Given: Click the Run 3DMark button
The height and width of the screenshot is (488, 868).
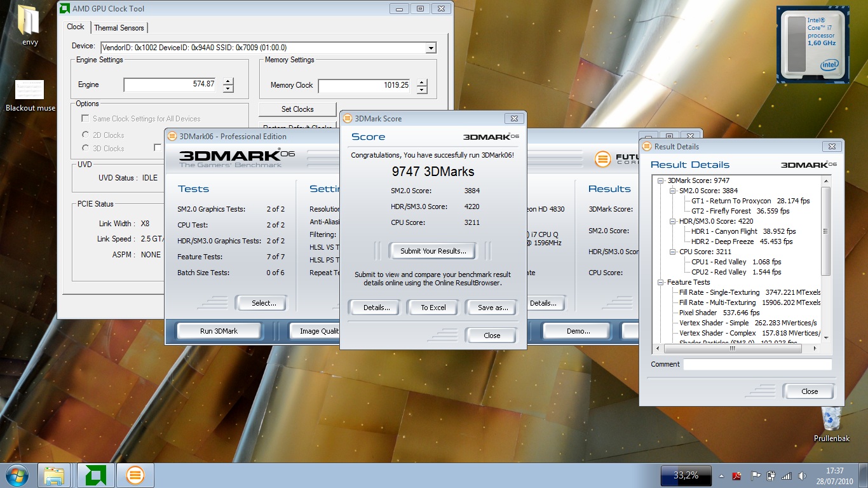Looking at the screenshot, I should coord(219,331).
